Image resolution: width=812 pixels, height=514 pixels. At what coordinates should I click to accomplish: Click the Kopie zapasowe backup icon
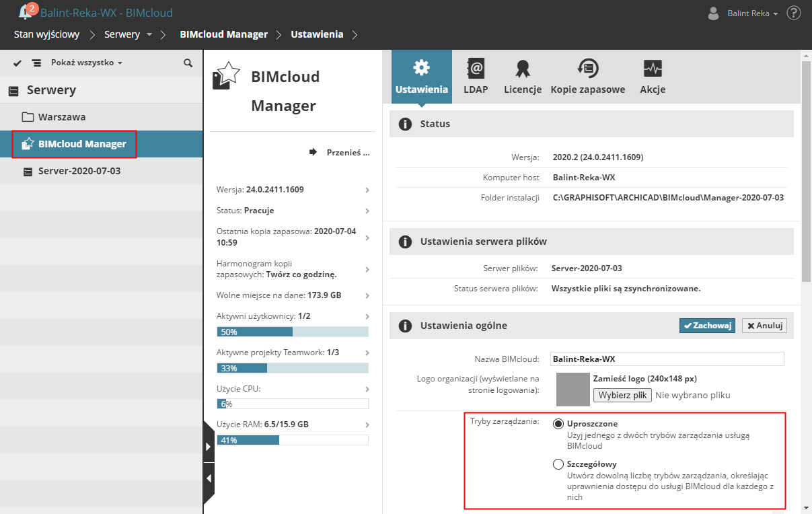pyautogui.click(x=588, y=68)
